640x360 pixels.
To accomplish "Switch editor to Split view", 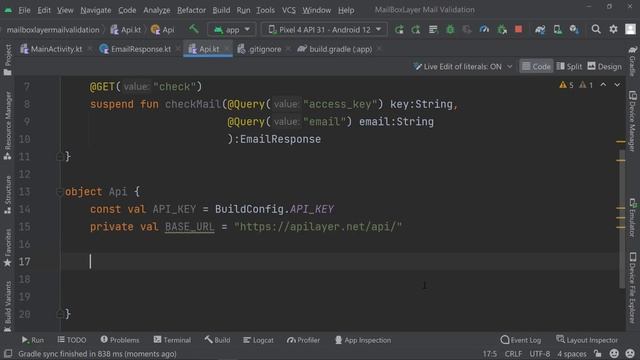I will [569, 67].
